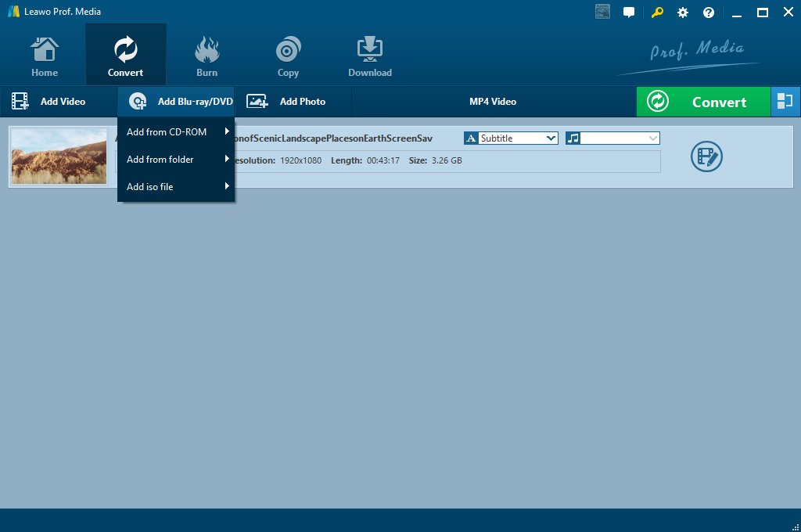Toggle the layout panel icon beside Convert
This screenshot has height=532, width=801.
[x=785, y=102]
